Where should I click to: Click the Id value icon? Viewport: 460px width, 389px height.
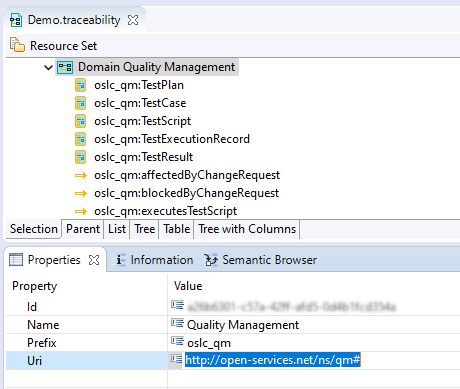coord(177,305)
